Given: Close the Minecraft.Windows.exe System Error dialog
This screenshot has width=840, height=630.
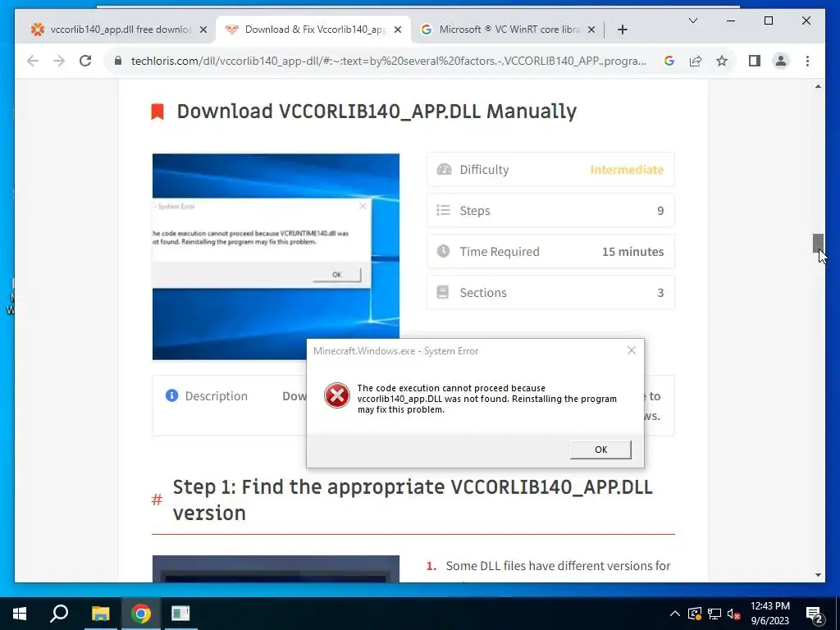Looking at the screenshot, I should (x=632, y=350).
